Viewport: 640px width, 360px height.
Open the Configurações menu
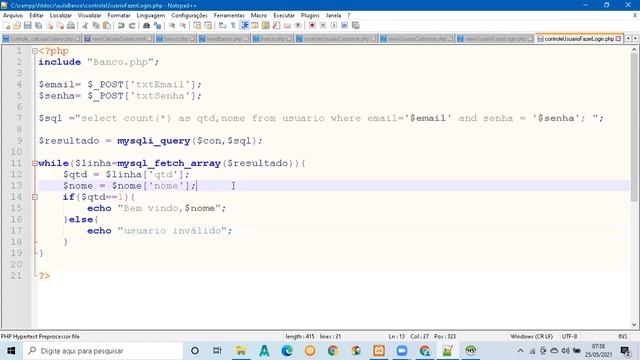189,15
